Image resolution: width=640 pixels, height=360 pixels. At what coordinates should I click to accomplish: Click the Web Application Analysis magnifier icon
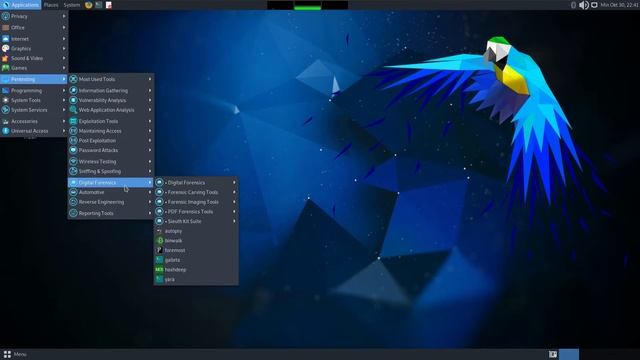point(73,110)
